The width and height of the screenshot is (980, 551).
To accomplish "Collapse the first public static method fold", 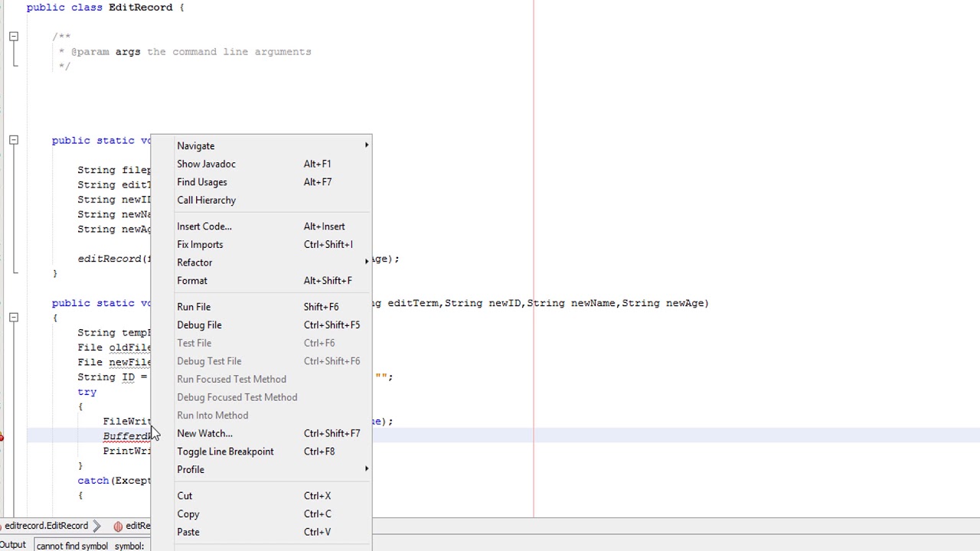I will pyautogui.click(x=13, y=140).
